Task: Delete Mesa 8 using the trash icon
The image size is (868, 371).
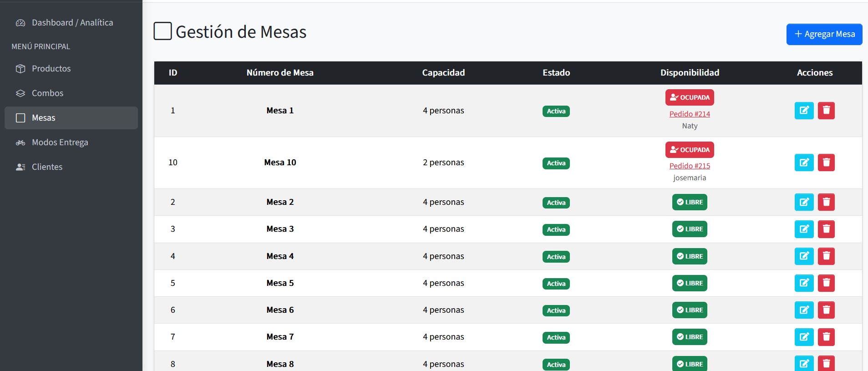Action: click(826, 363)
